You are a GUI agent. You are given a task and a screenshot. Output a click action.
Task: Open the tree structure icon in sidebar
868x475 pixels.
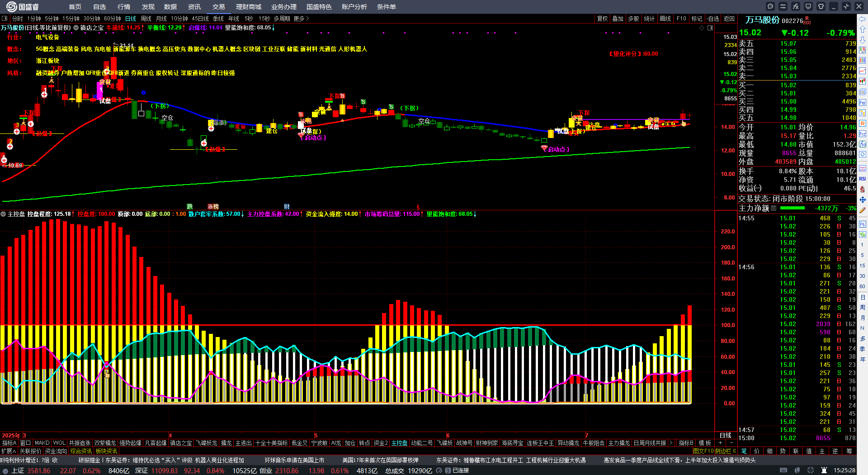(863, 113)
